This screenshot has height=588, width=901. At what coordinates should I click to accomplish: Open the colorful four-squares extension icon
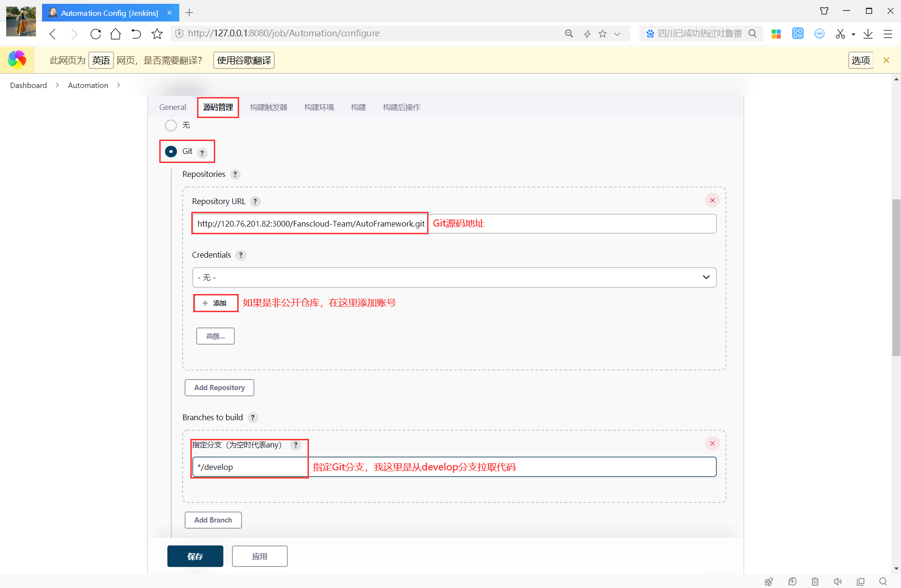click(x=776, y=33)
